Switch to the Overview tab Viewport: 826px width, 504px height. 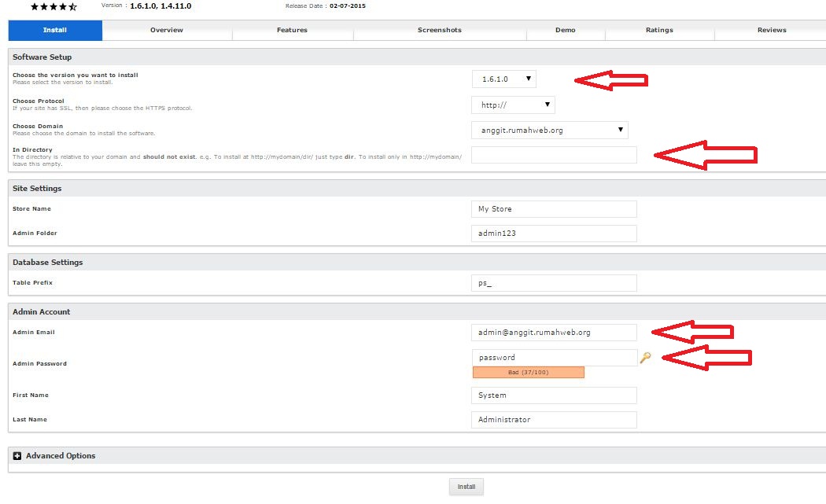pyautogui.click(x=166, y=30)
